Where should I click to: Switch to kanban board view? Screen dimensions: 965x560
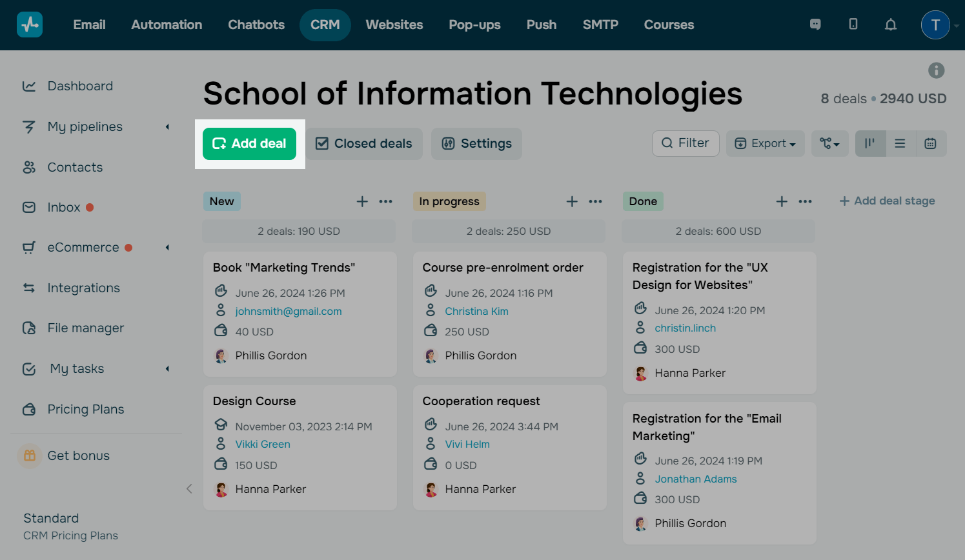click(870, 143)
